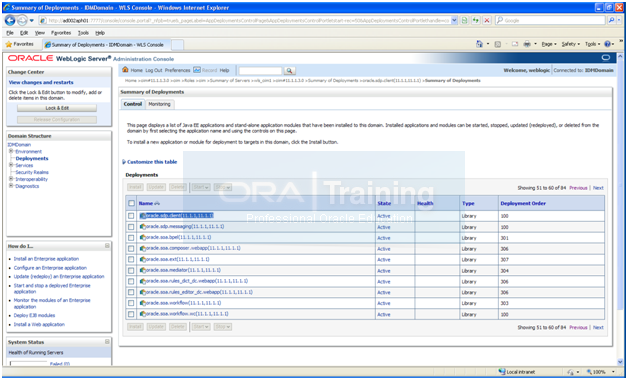This screenshot has width=628, height=380.
Task: Minimize the How do I panel
Action: click(x=107, y=245)
